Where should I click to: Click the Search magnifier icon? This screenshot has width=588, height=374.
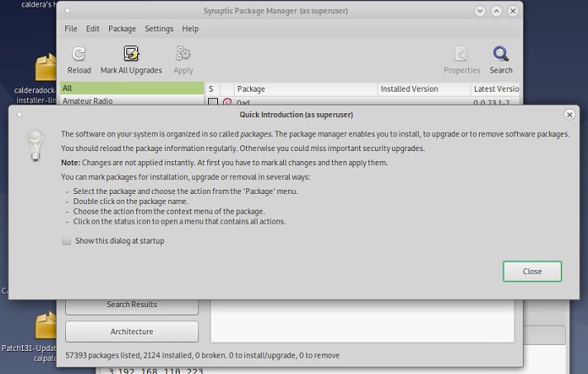coord(500,54)
